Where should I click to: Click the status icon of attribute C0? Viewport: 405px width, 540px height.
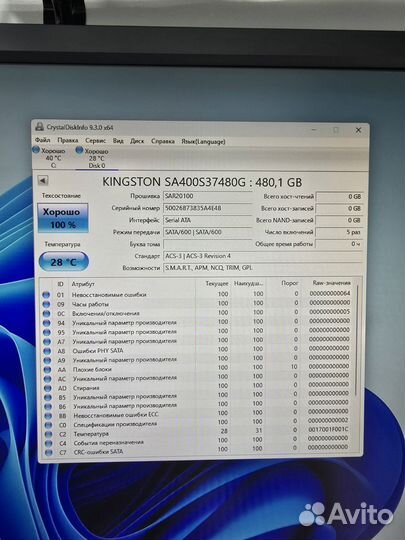(x=48, y=425)
